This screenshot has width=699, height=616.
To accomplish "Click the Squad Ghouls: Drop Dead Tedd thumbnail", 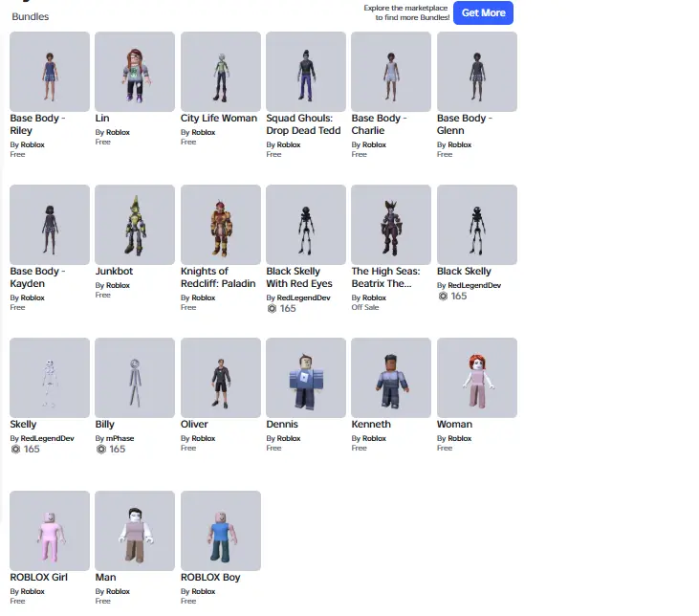I will tap(306, 72).
